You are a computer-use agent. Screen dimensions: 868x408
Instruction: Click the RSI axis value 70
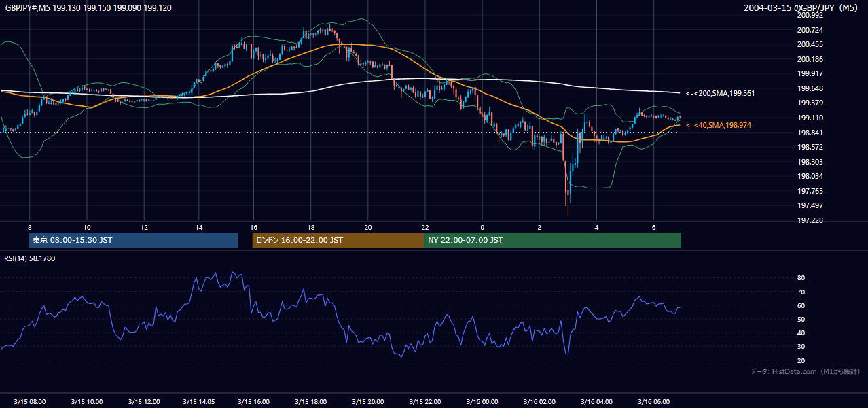(801, 292)
